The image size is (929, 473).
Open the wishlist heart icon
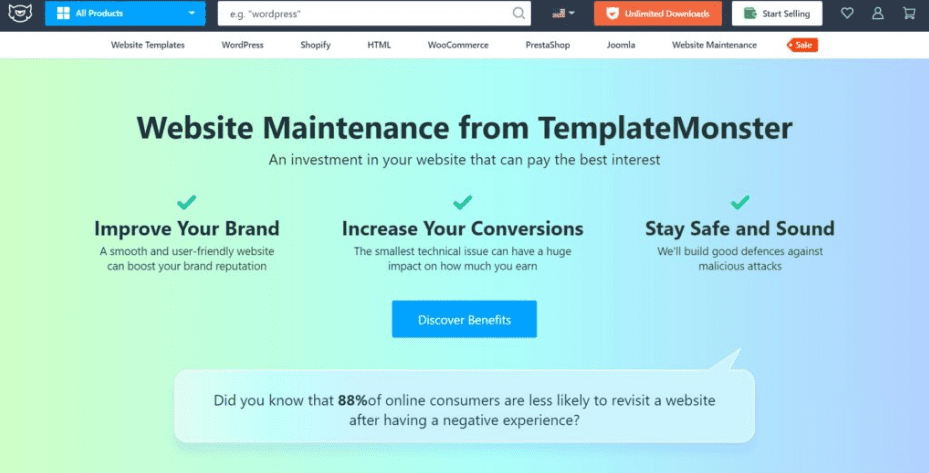(x=847, y=13)
